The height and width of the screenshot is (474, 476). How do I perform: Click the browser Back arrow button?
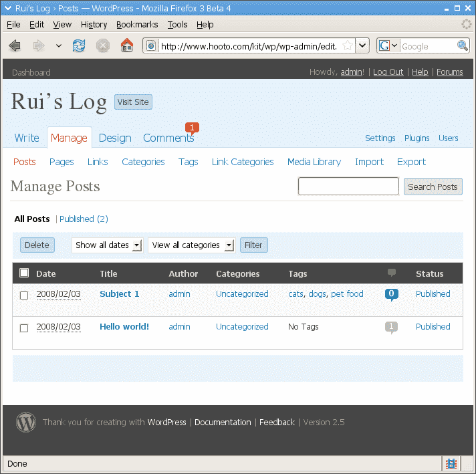click(x=15, y=45)
